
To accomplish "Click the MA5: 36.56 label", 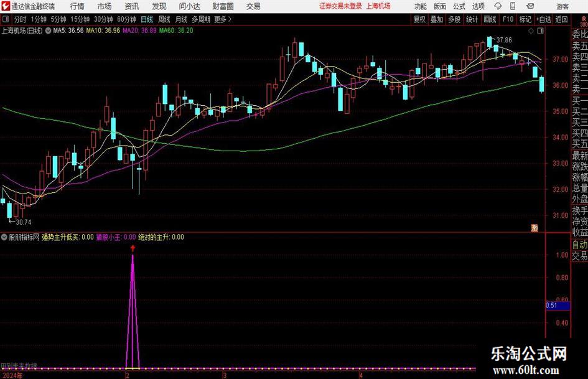I will pyautogui.click(x=68, y=30).
